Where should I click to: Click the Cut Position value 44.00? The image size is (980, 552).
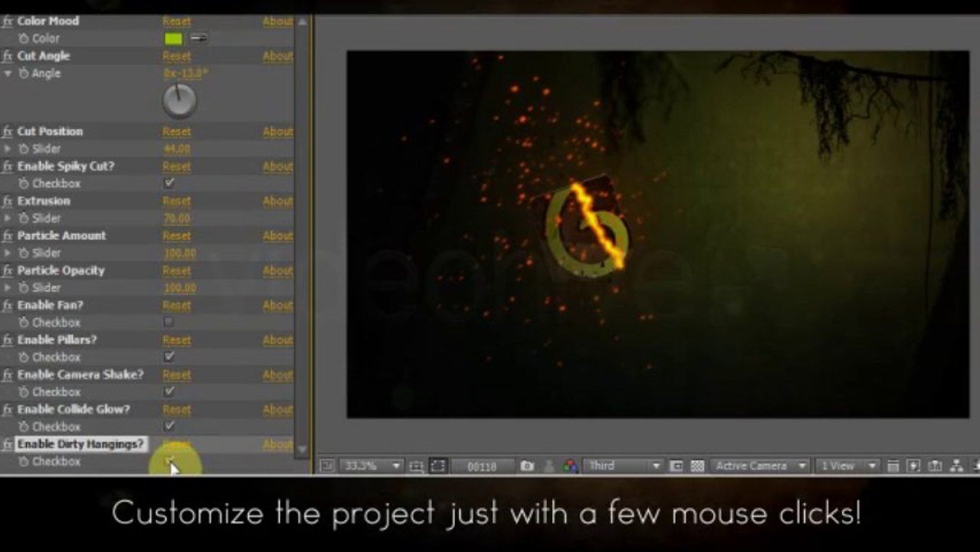click(x=177, y=149)
